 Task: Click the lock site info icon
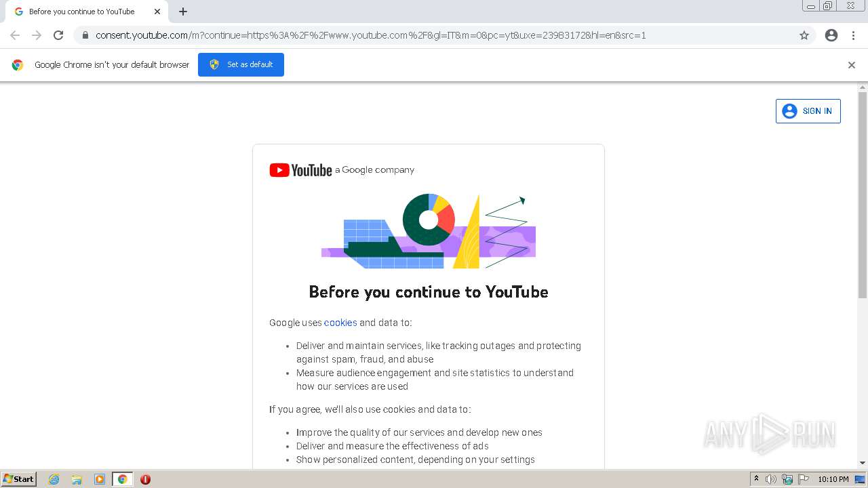tap(85, 35)
